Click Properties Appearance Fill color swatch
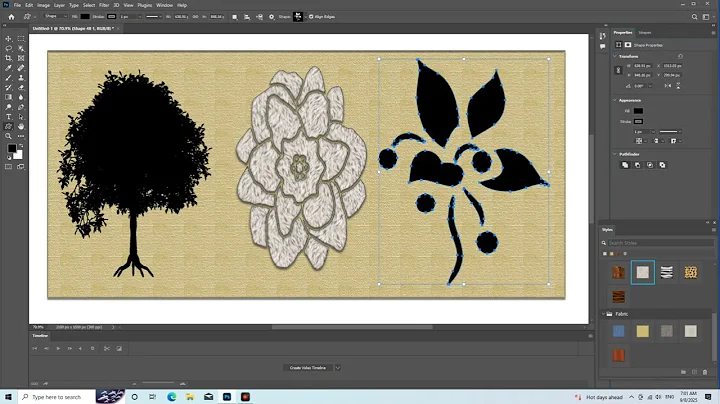720x404 pixels. pyautogui.click(x=638, y=111)
